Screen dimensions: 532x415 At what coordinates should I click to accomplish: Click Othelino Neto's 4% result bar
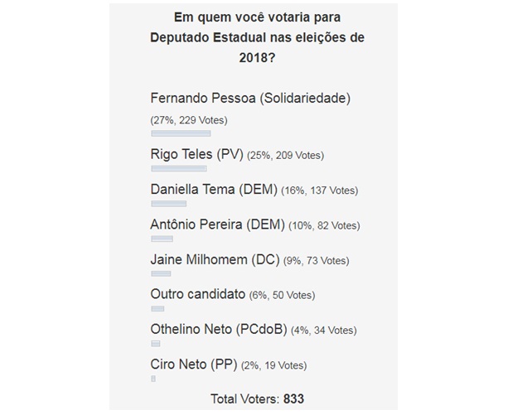pyautogui.click(x=156, y=344)
